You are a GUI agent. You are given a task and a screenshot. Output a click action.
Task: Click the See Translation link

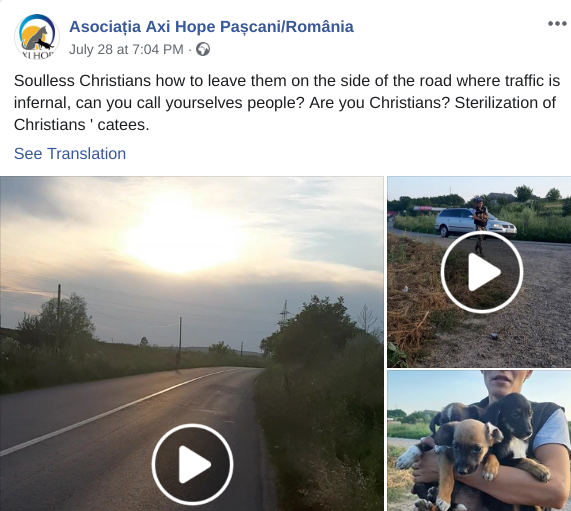(70, 153)
